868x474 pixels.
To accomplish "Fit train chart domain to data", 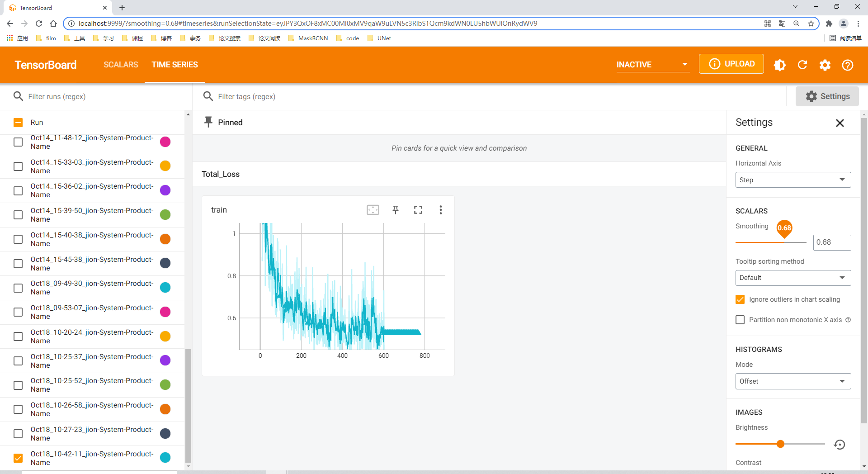I will point(373,210).
